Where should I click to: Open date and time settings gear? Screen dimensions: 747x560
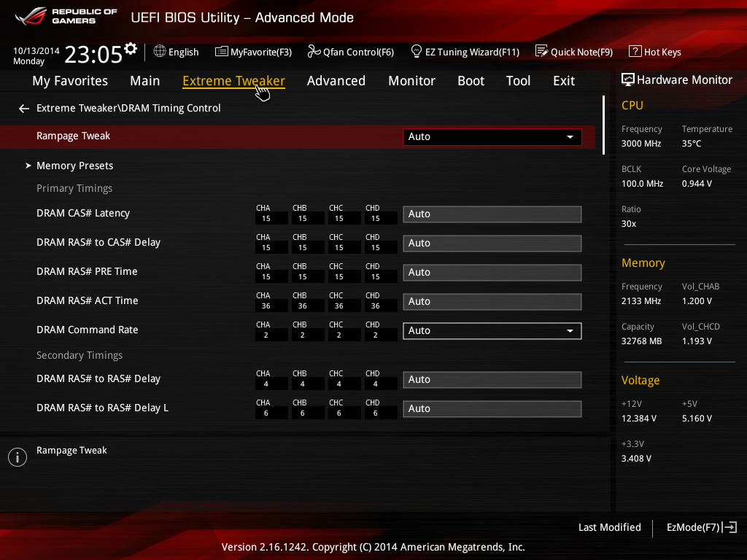click(x=131, y=49)
